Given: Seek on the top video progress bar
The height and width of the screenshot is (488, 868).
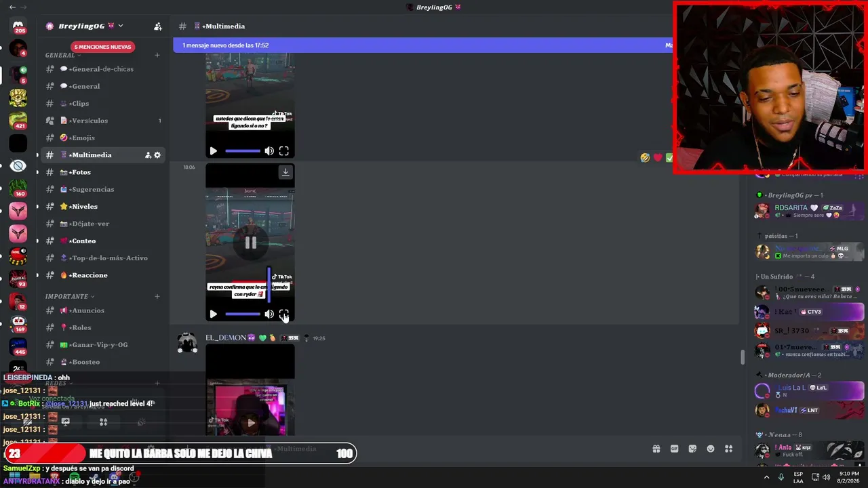Looking at the screenshot, I should [x=243, y=151].
